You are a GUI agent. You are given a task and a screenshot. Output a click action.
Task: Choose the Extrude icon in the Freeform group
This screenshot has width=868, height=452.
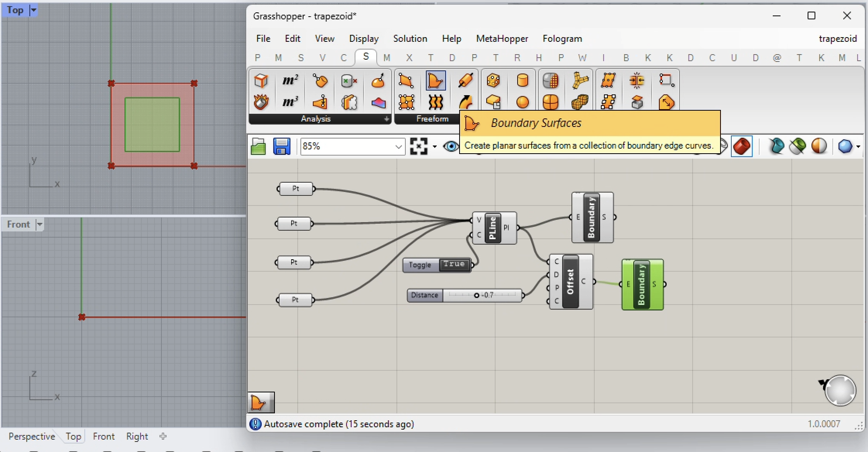pyautogui.click(x=465, y=80)
